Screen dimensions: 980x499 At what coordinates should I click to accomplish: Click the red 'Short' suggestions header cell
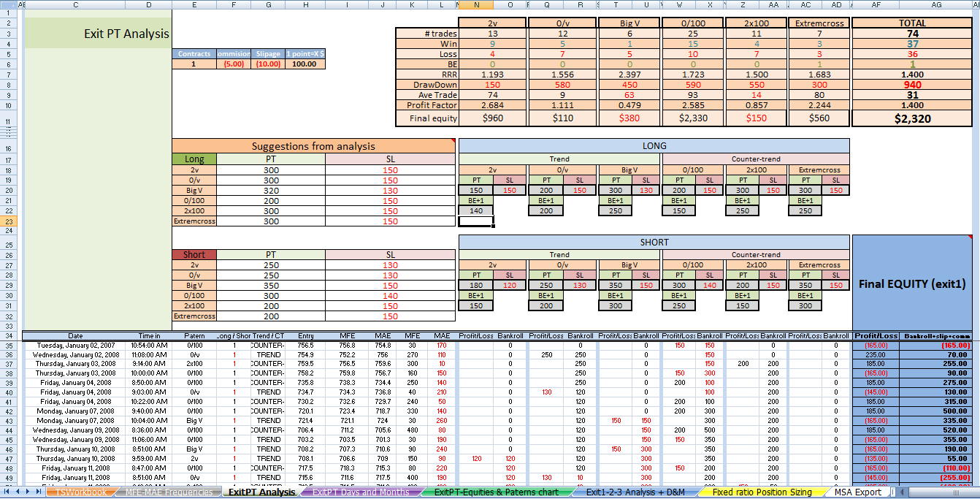pos(194,254)
